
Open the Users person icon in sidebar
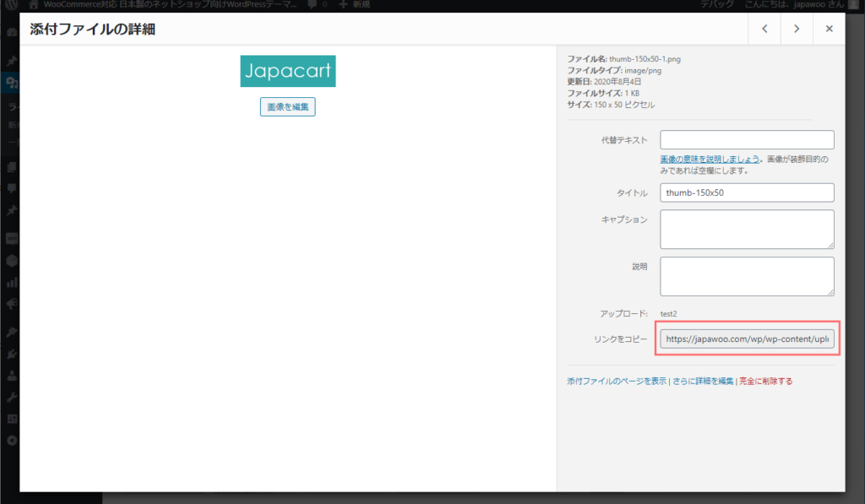click(12, 376)
